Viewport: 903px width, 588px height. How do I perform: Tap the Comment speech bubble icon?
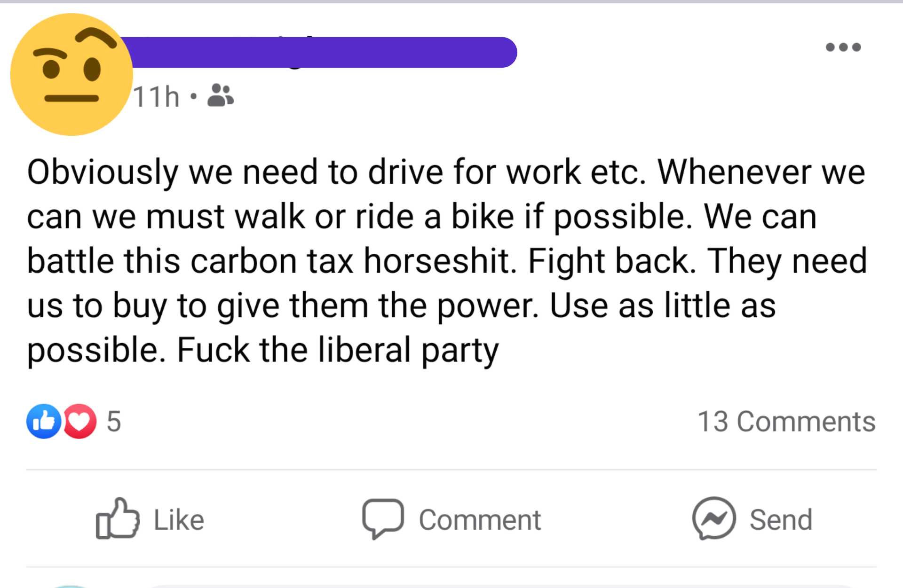tap(382, 518)
